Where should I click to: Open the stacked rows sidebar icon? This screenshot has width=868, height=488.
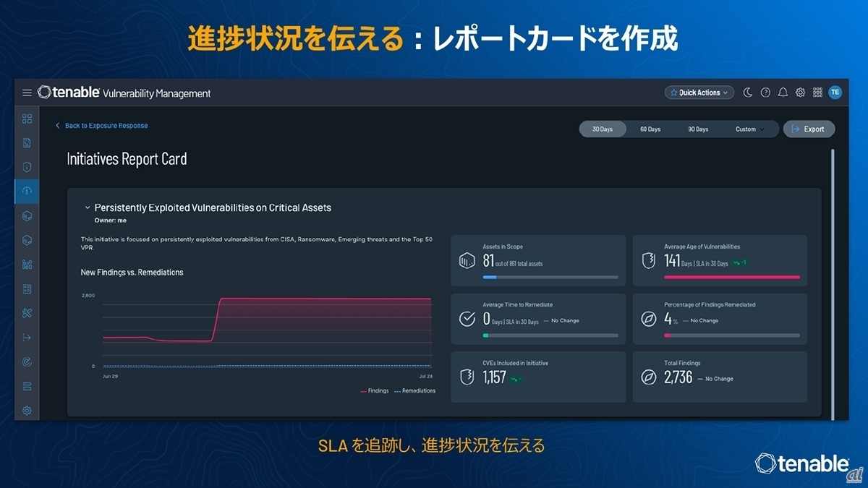[27, 386]
